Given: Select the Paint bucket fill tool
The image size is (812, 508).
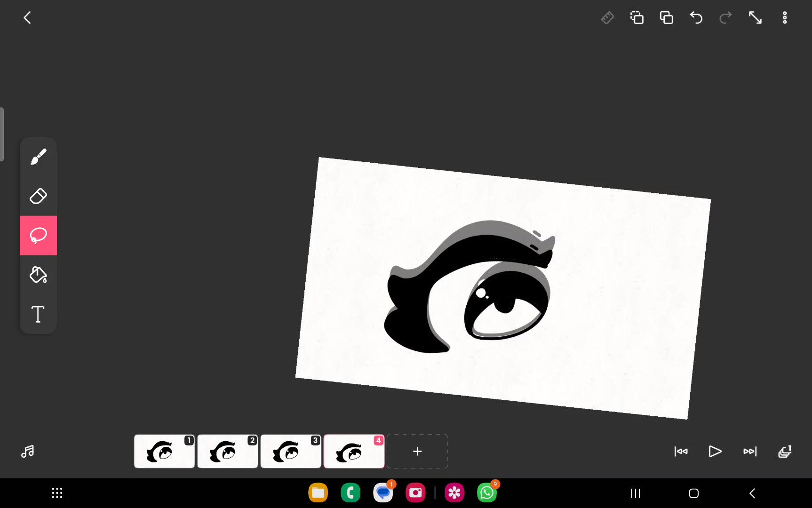Looking at the screenshot, I should click(x=38, y=275).
